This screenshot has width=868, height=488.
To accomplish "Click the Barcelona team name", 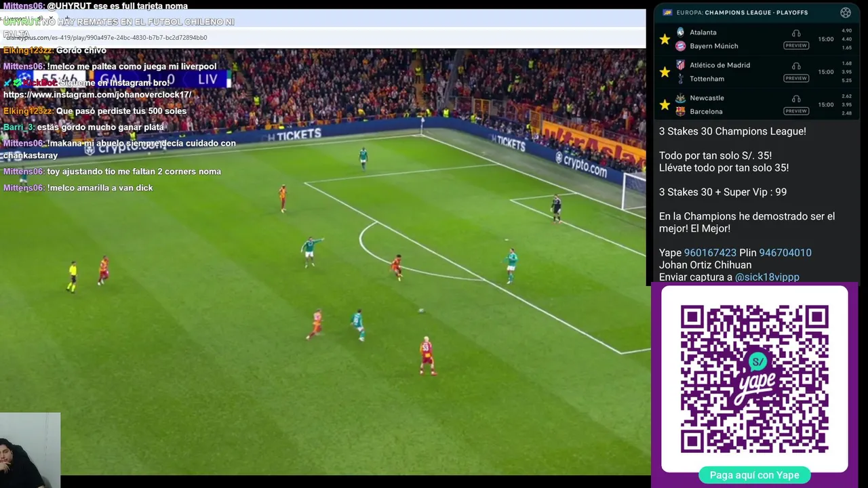I will (x=706, y=111).
